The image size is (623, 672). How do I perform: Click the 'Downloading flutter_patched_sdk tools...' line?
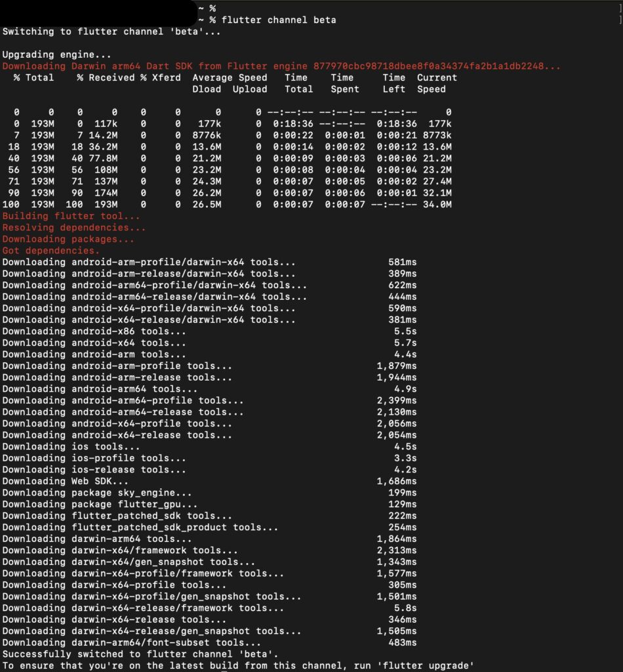(117, 516)
